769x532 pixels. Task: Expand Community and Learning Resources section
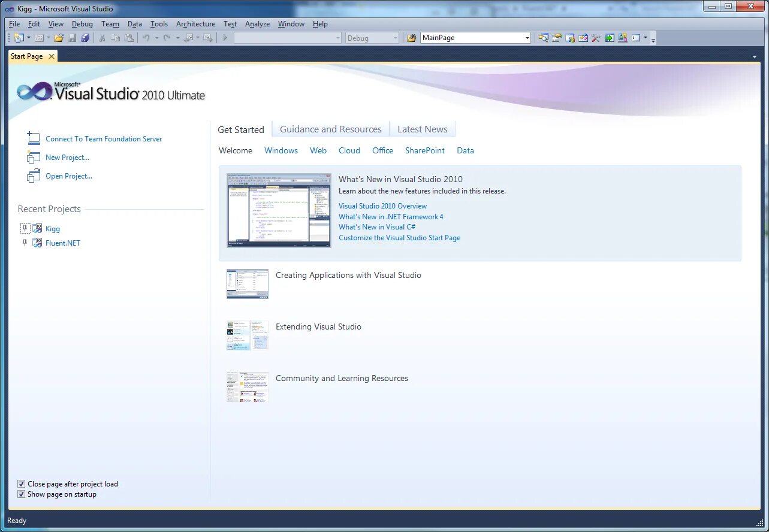(342, 379)
